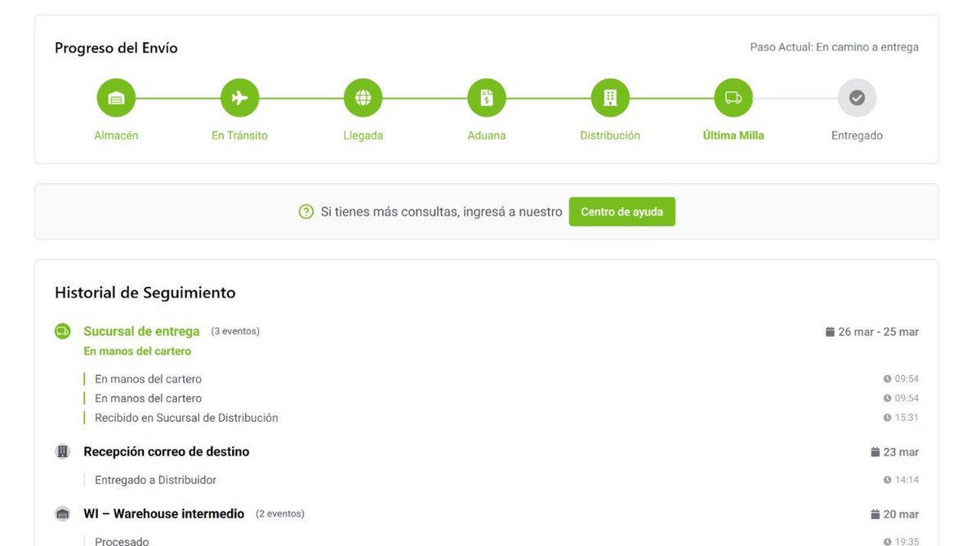
Task: Click the calendar icon next to 20 mar
Action: point(875,515)
